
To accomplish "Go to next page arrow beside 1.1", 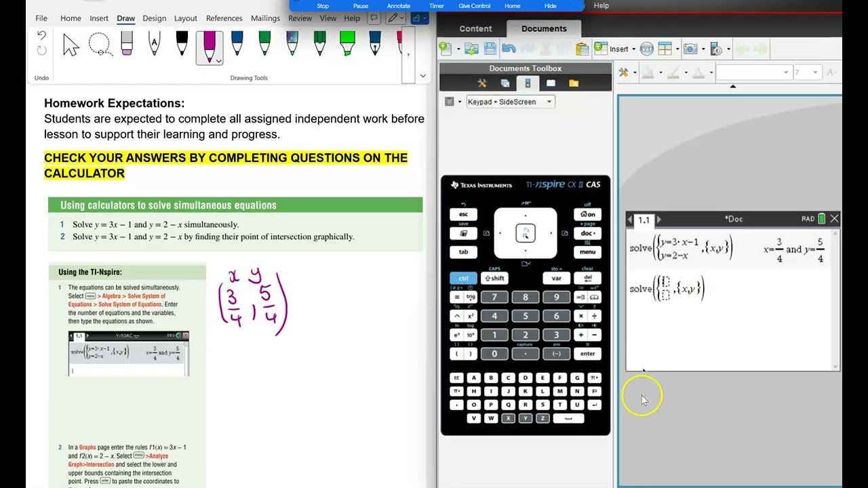I will (659, 220).
